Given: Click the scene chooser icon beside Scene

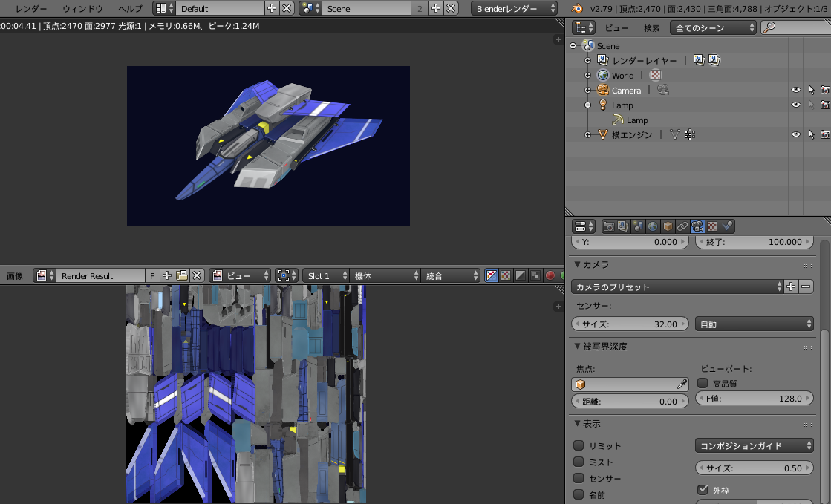Looking at the screenshot, I should pyautogui.click(x=310, y=8).
